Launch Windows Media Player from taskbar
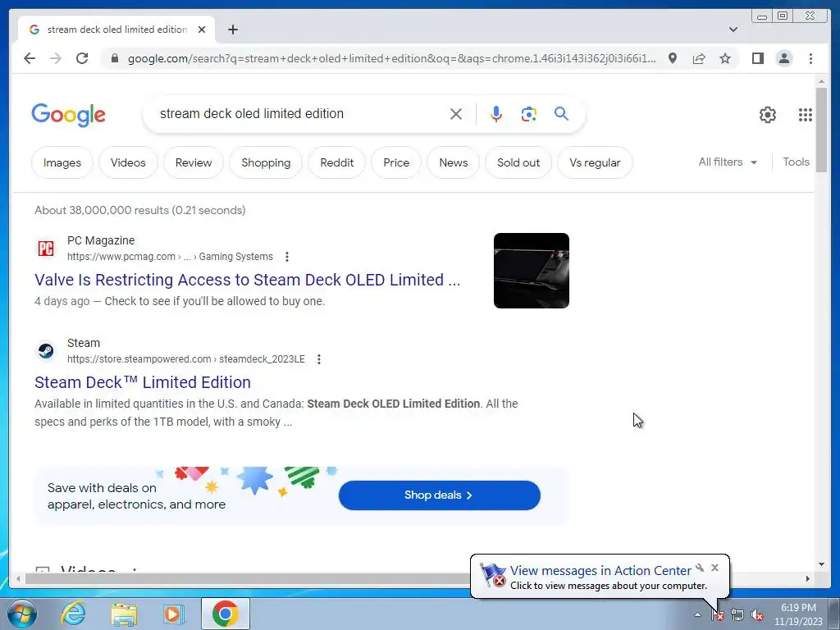This screenshot has height=630, width=840. 174,614
